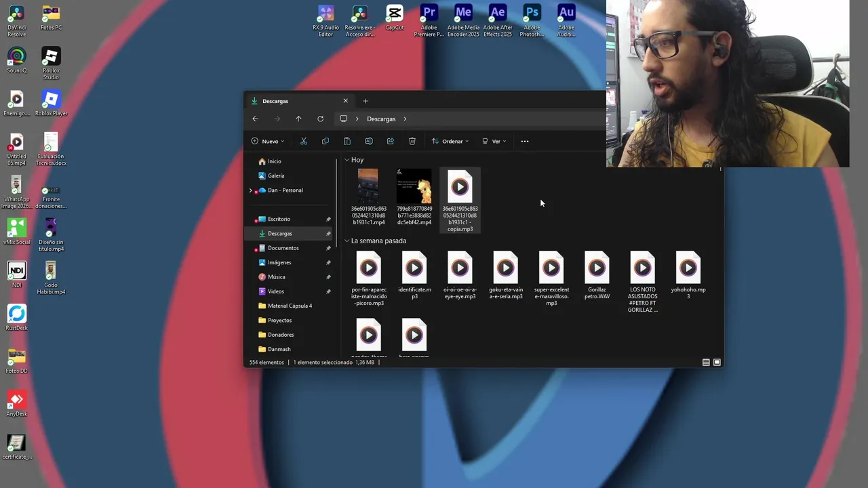Open the Ver dropdown menu

click(494, 141)
